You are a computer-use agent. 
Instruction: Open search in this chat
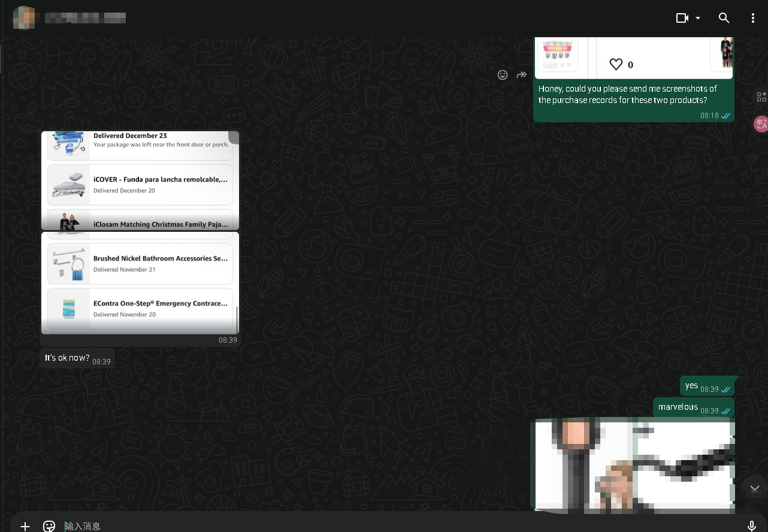pyautogui.click(x=724, y=18)
